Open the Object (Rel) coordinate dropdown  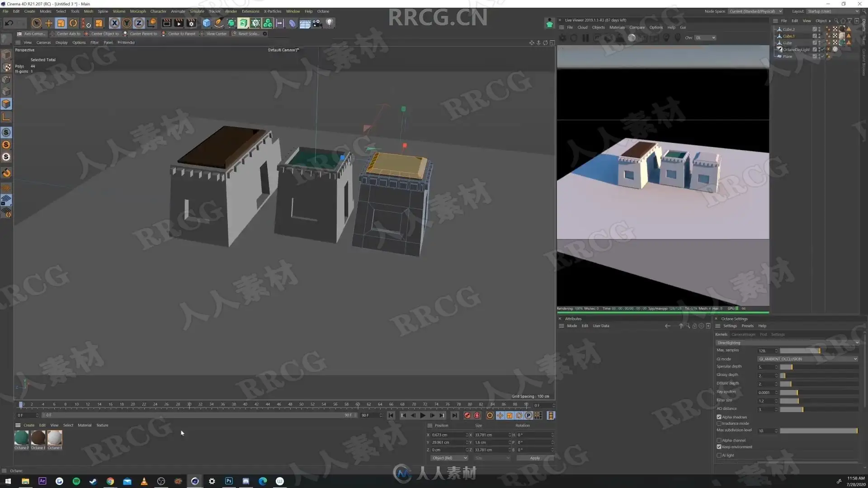449,458
